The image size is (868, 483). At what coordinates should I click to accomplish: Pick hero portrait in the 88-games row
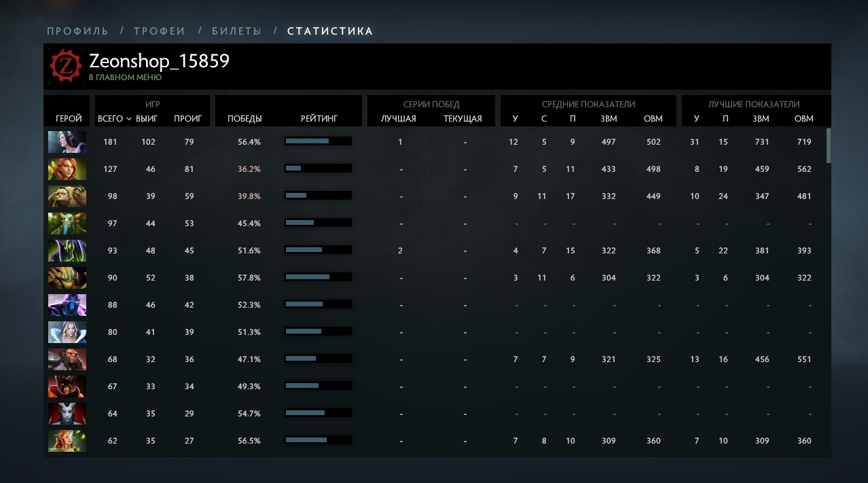pyautogui.click(x=67, y=305)
